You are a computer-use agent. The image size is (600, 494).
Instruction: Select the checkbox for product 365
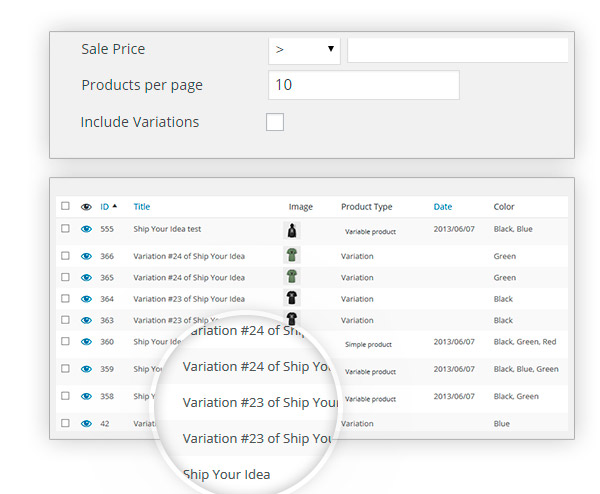[65, 277]
